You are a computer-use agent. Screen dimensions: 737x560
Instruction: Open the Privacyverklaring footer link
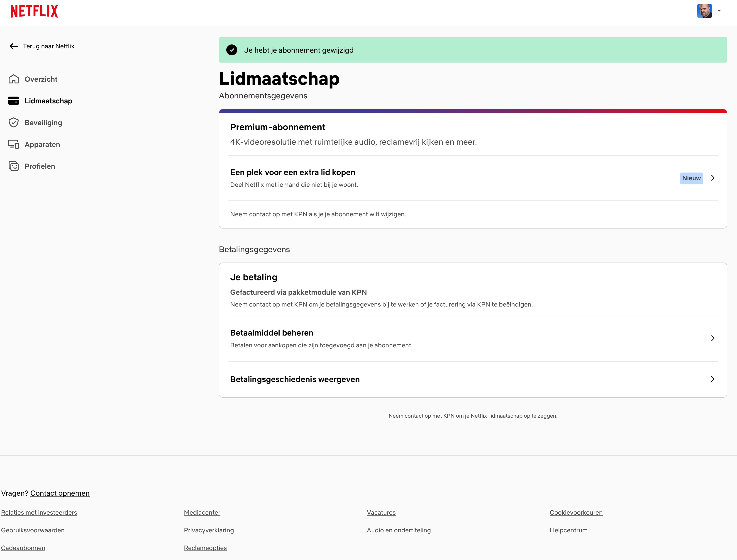coord(209,530)
